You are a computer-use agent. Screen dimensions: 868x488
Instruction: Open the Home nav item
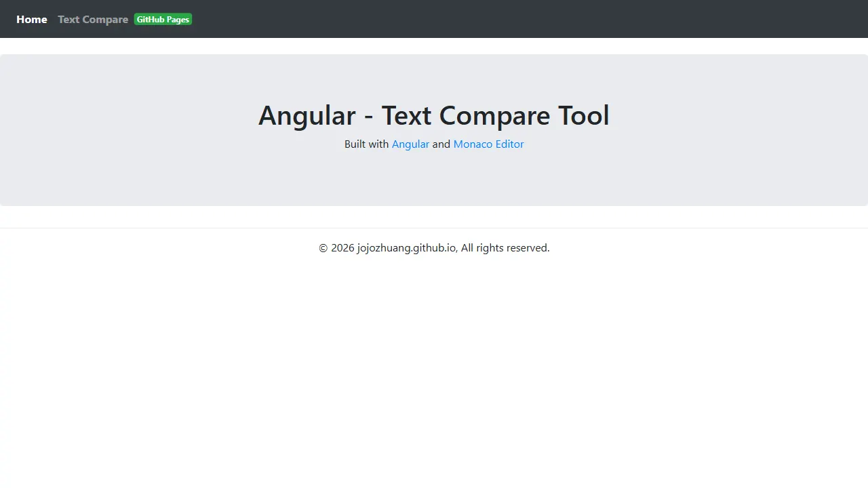[x=32, y=19]
